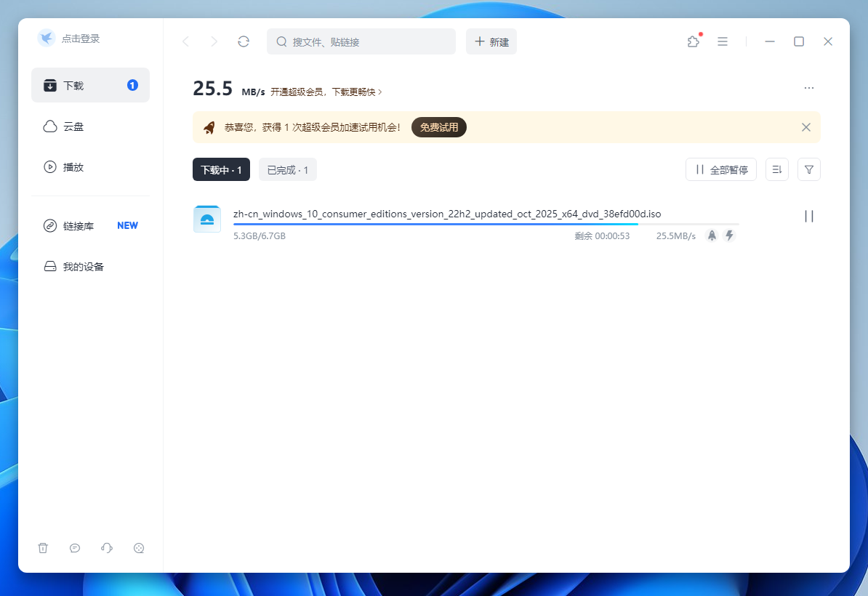
Task: Click the NEW label beside 链接库
Action: point(127,226)
